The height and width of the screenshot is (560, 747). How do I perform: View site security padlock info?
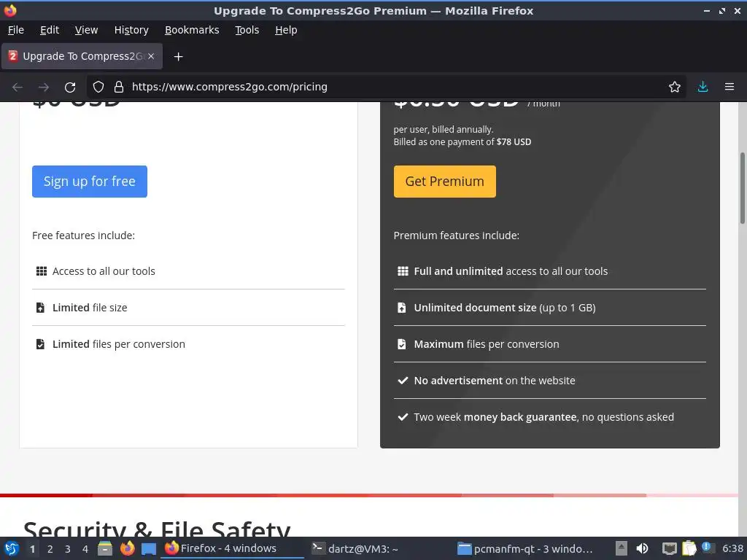point(119,87)
